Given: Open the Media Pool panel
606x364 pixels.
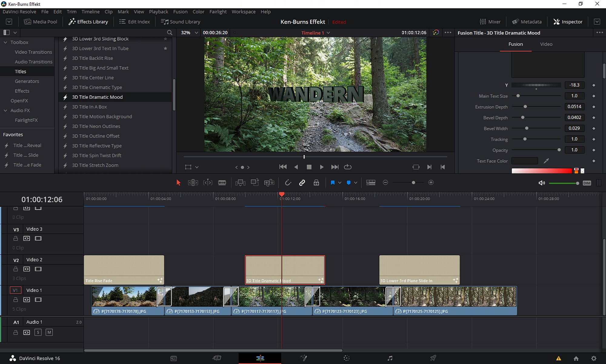Looking at the screenshot, I should click(x=41, y=22).
